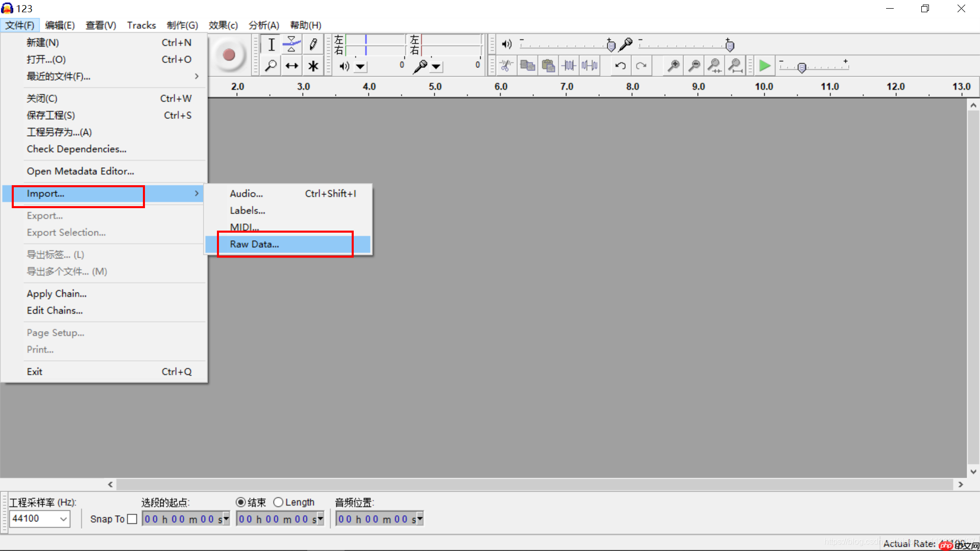Viewport: 980px width, 551px height.
Task: Click the Undo arrow icon
Action: coord(620,66)
